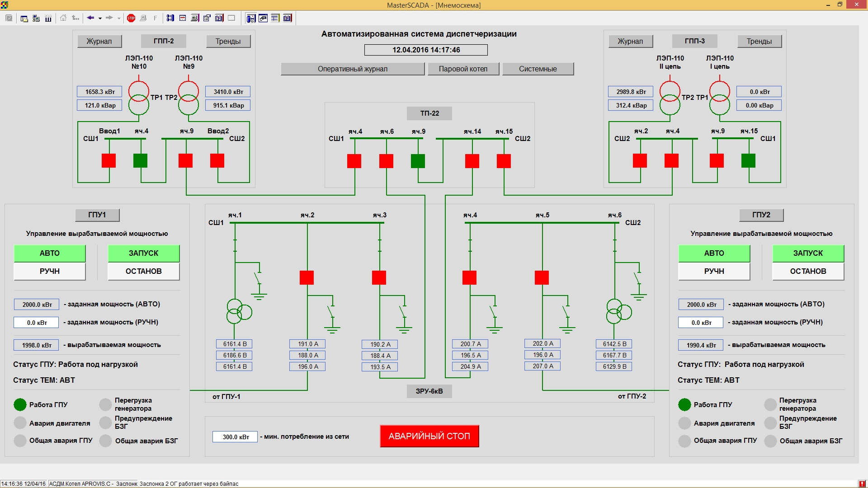Open Оперативный журнал

pos(353,69)
